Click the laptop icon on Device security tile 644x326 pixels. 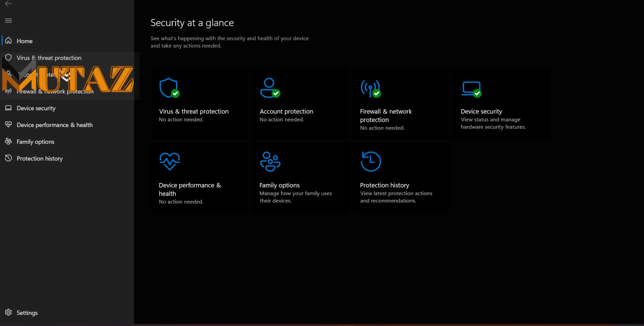(x=472, y=89)
